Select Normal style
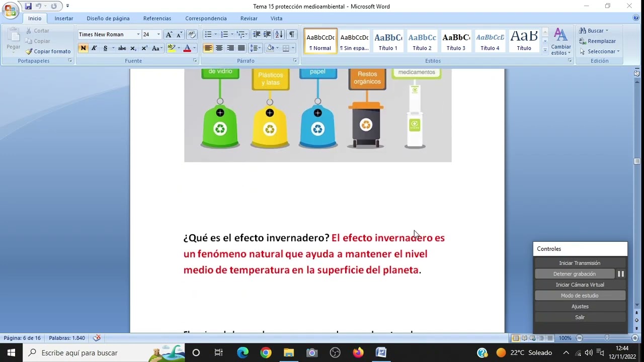The height and width of the screenshot is (362, 644). click(320, 41)
